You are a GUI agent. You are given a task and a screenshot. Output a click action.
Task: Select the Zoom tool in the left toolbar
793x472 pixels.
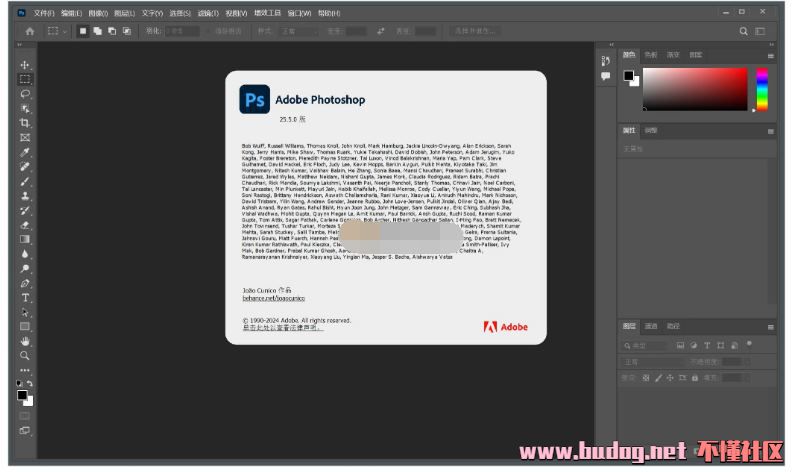(25, 356)
